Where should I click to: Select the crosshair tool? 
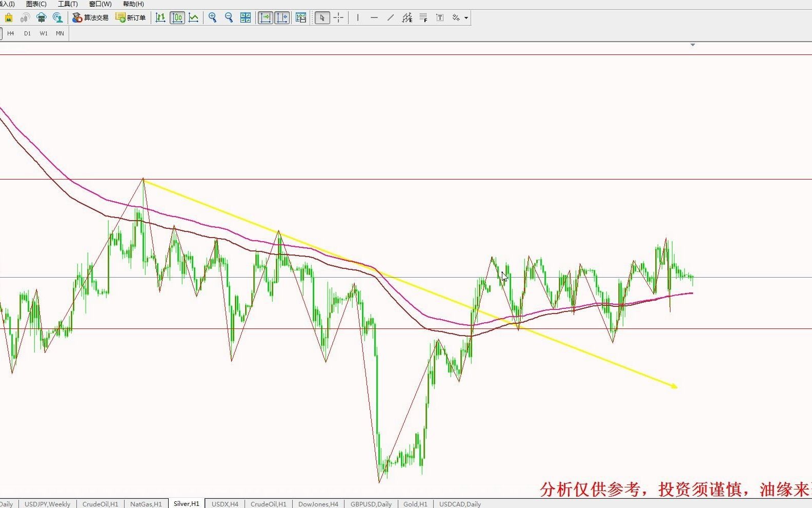(x=338, y=18)
